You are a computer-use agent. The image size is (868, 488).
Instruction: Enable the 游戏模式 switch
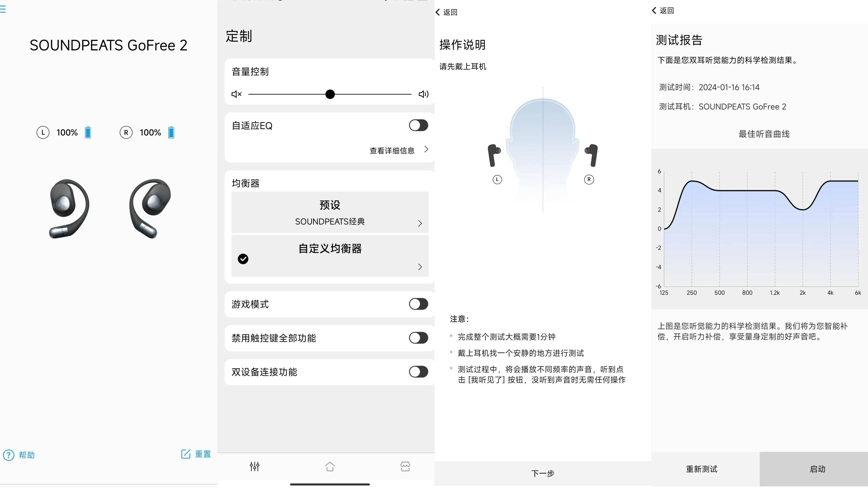(x=419, y=304)
